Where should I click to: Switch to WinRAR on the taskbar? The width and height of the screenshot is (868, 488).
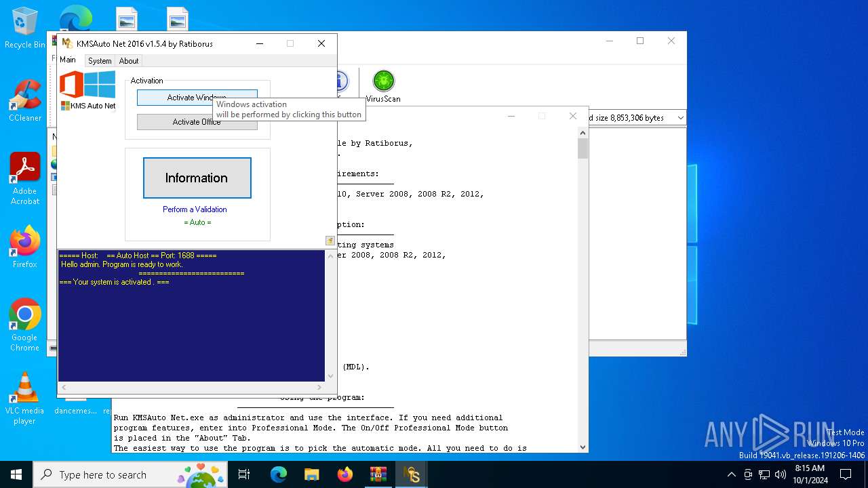coord(378,474)
